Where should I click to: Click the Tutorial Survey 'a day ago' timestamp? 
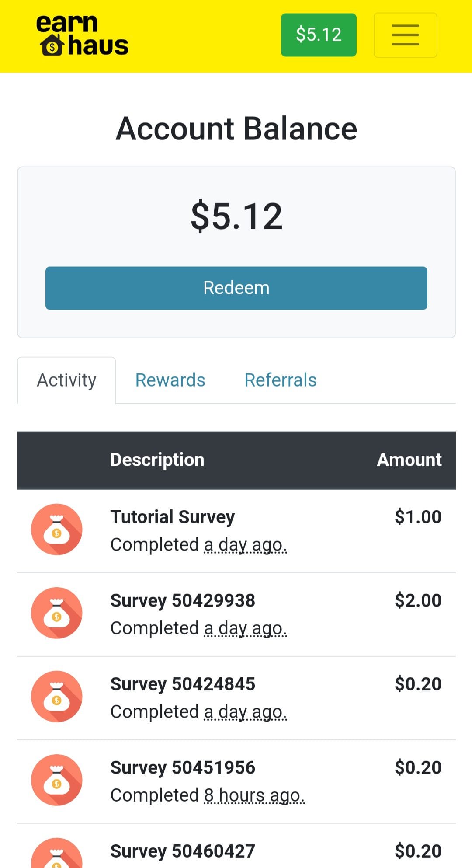pyautogui.click(x=245, y=545)
